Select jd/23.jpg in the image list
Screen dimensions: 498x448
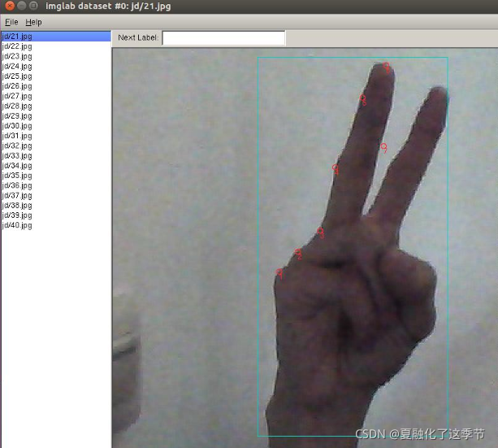56,56
